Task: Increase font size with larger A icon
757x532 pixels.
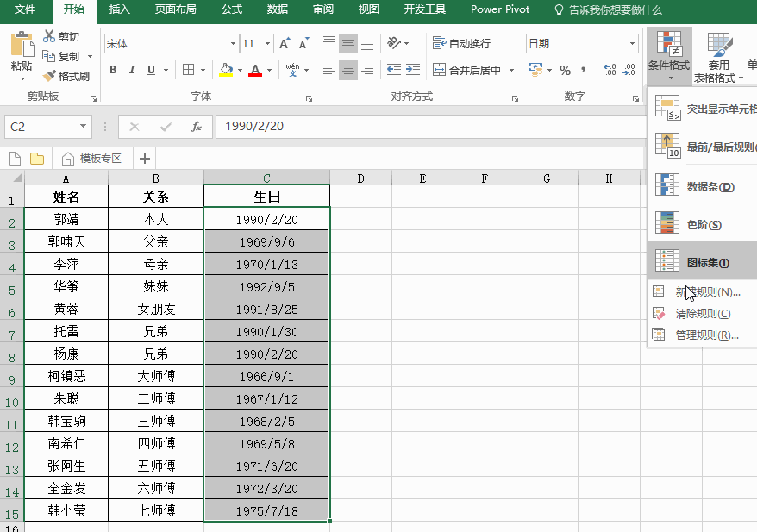Action: pos(285,43)
